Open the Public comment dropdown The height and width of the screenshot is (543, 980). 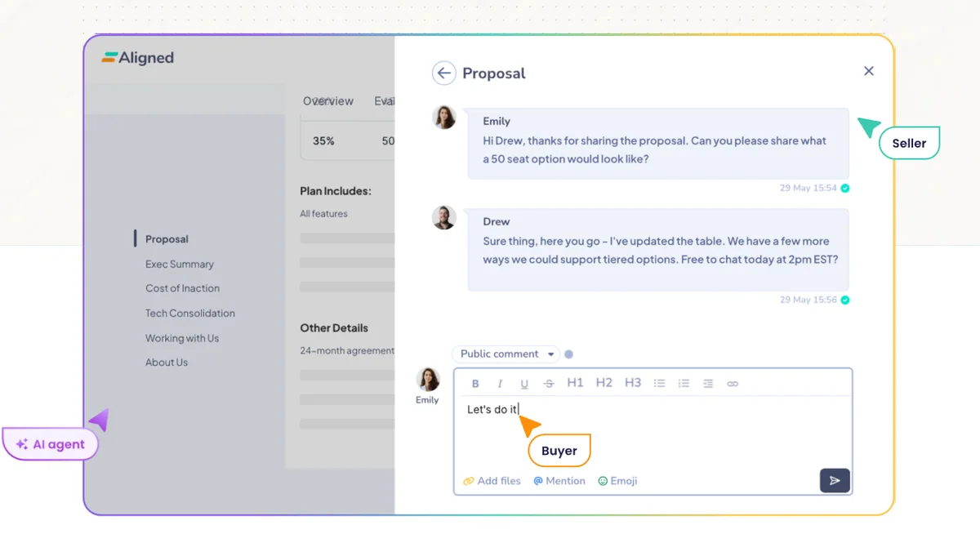506,354
